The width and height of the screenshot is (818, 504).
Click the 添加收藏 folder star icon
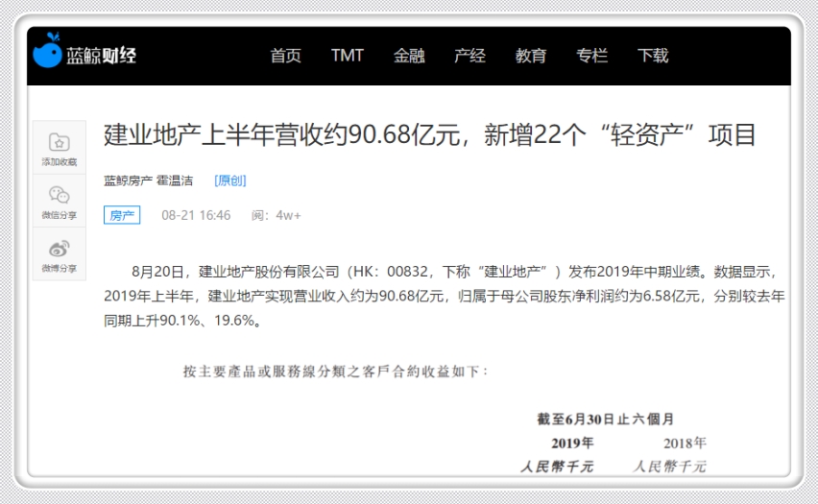59,142
